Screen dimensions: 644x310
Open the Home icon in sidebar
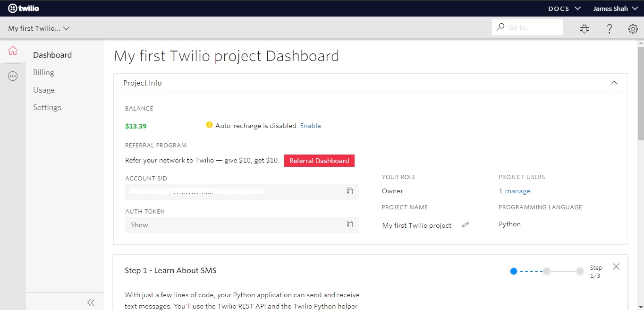pos(13,51)
